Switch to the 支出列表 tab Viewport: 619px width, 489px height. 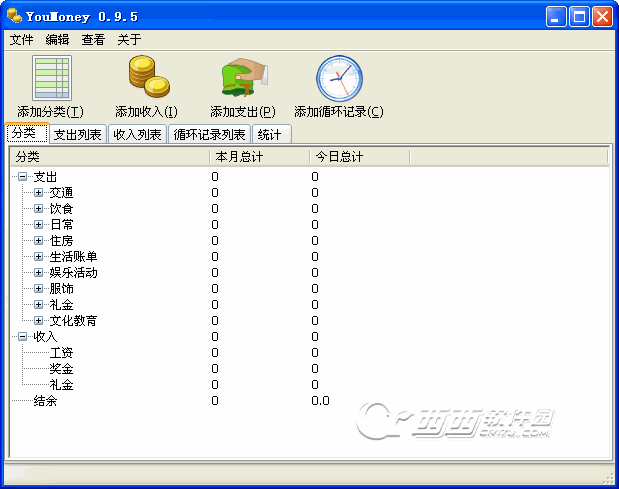pyautogui.click(x=78, y=135)
